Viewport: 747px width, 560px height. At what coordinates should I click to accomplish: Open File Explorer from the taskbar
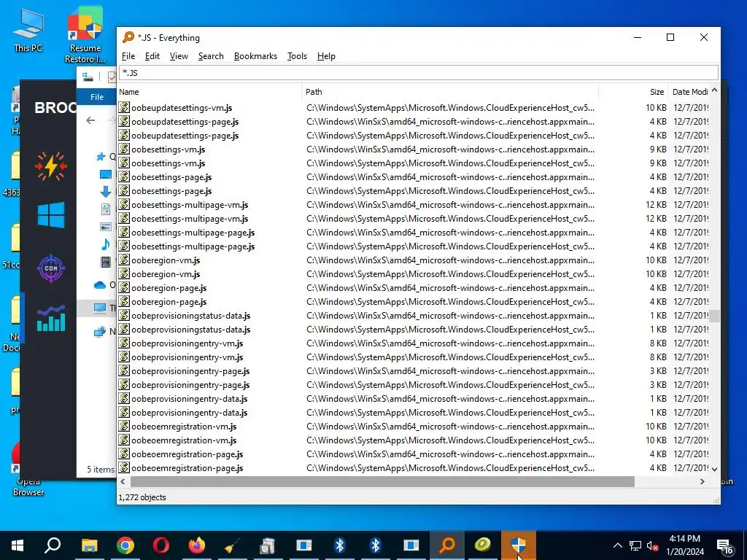coord(89,545)
